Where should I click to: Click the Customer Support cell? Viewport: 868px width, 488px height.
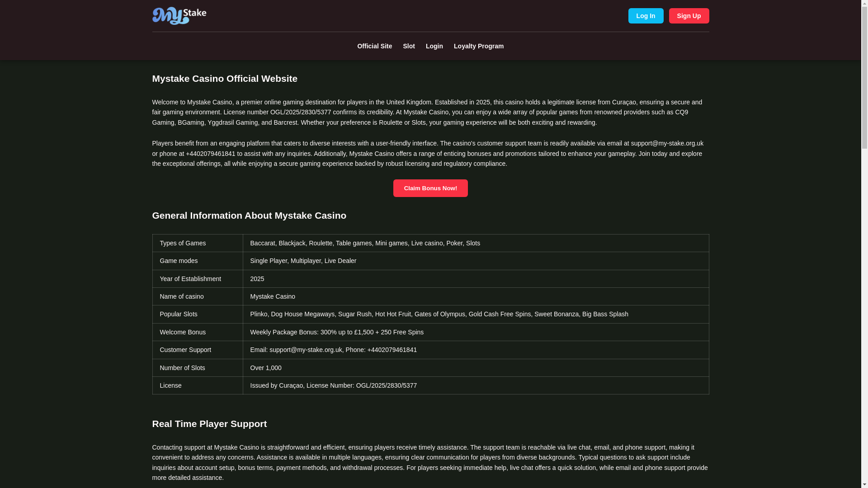click(198, 350)
